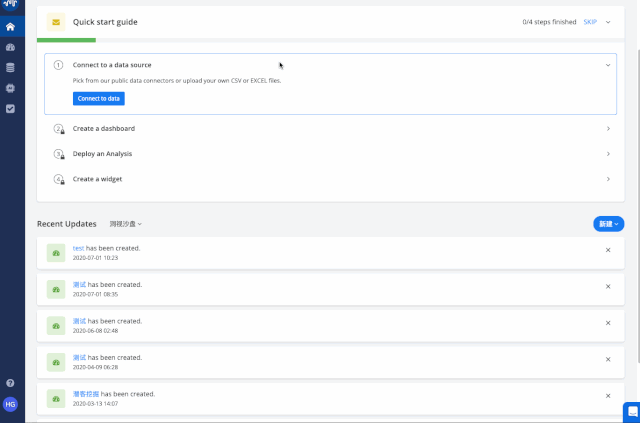This screenshot has width=640, height=423.
Task: Open help question mark icon
Action: 10,383
